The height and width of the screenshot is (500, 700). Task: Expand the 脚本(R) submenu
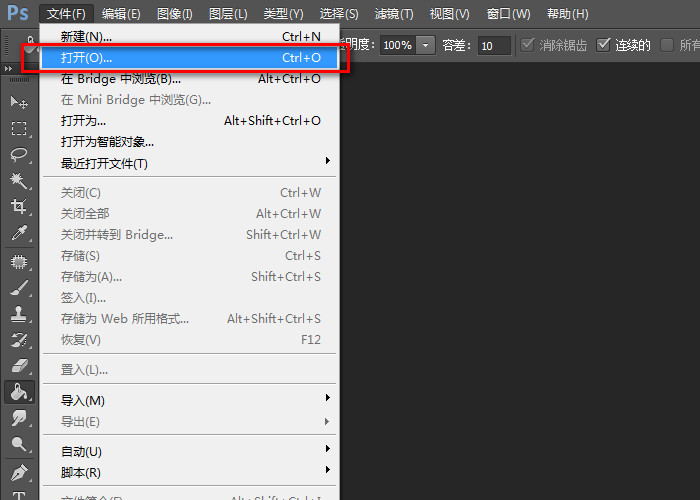pos(189,472)
